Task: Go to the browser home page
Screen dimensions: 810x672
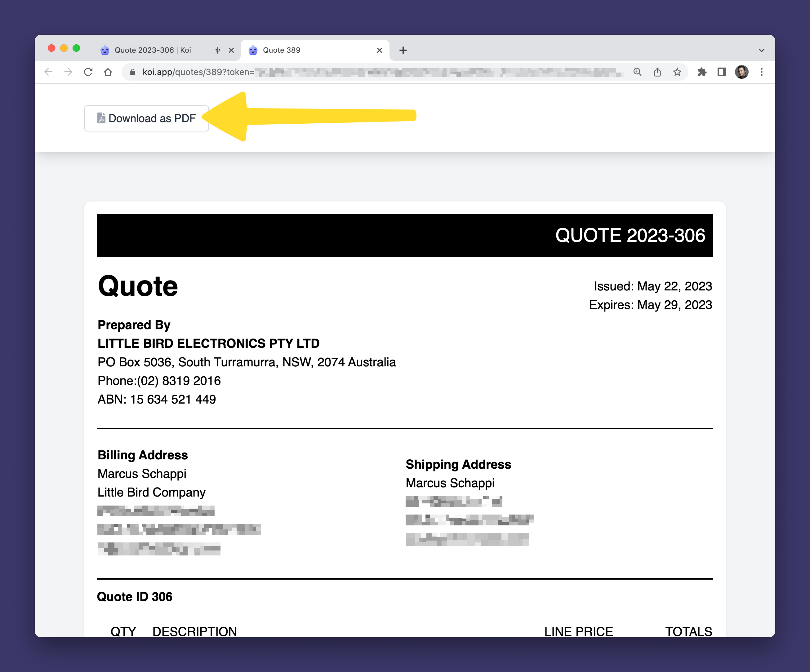Action: click(108, 72)
